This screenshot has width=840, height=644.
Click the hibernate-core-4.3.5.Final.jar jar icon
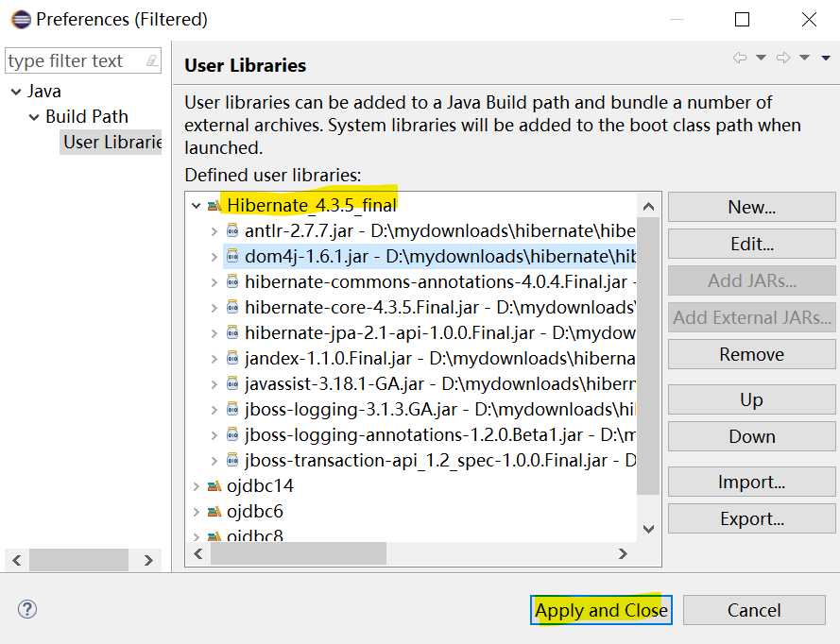tap(232, 307)
